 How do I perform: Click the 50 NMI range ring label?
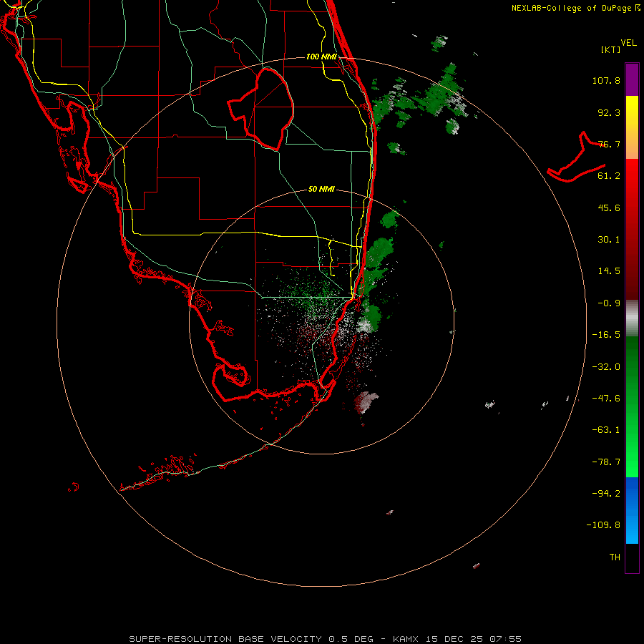click(x=321, y=190)
